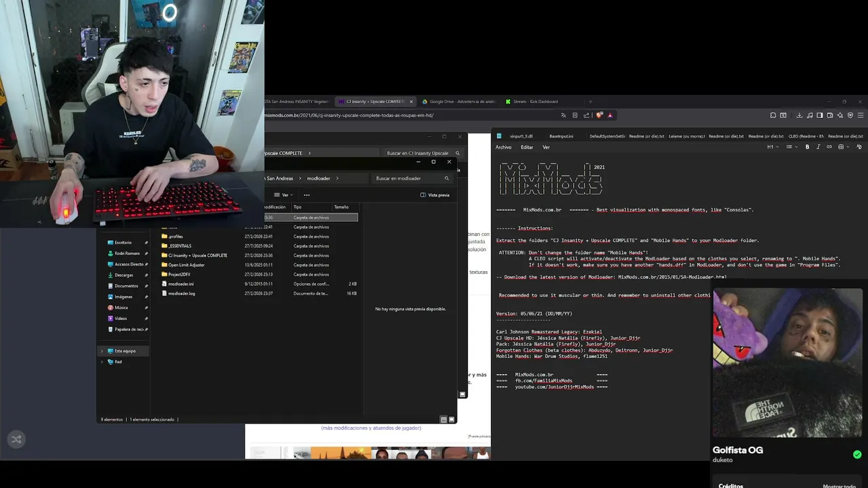Click magnifier icon in modloader search box
Screen dimensions: 868x488
click(x=446, y=178)
